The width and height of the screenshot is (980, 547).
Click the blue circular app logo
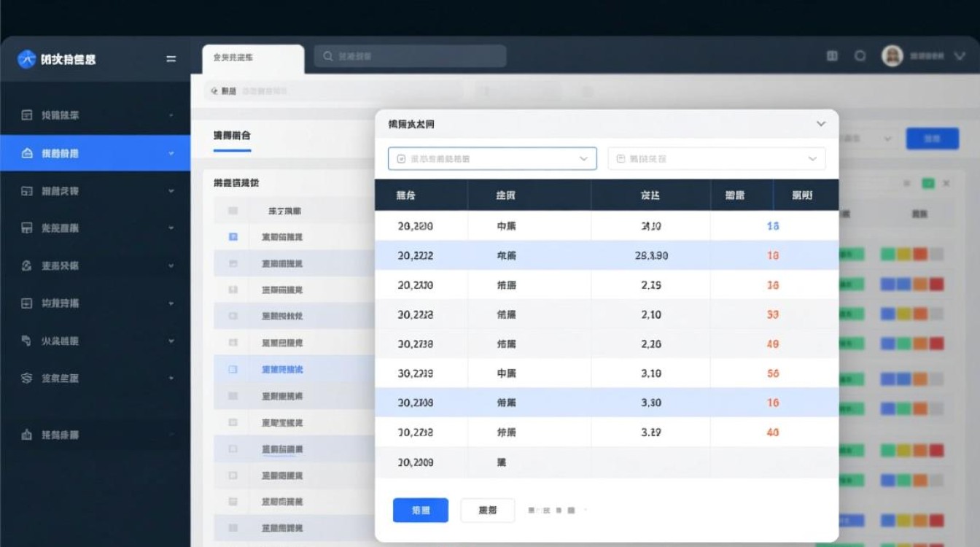click(x=26, y=59)
